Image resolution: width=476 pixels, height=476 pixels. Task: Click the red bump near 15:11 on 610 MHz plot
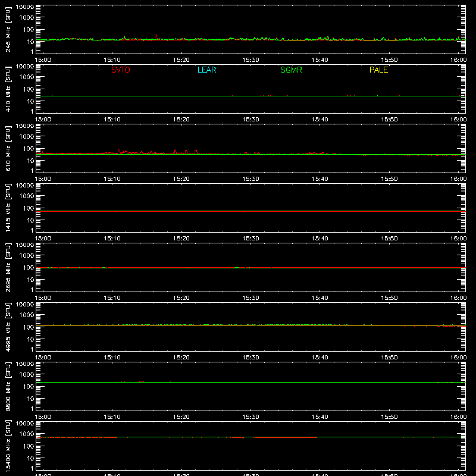click(x=119, y=151)
